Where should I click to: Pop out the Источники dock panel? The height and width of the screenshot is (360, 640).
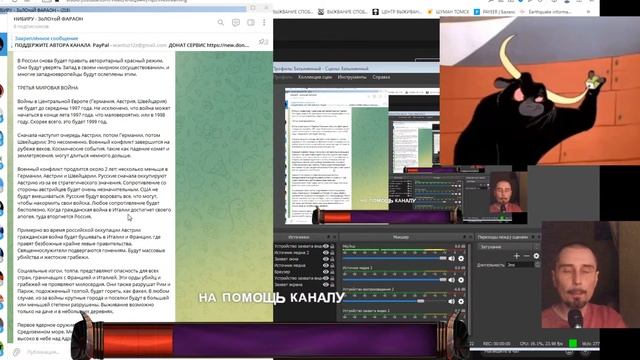(328, 237)
